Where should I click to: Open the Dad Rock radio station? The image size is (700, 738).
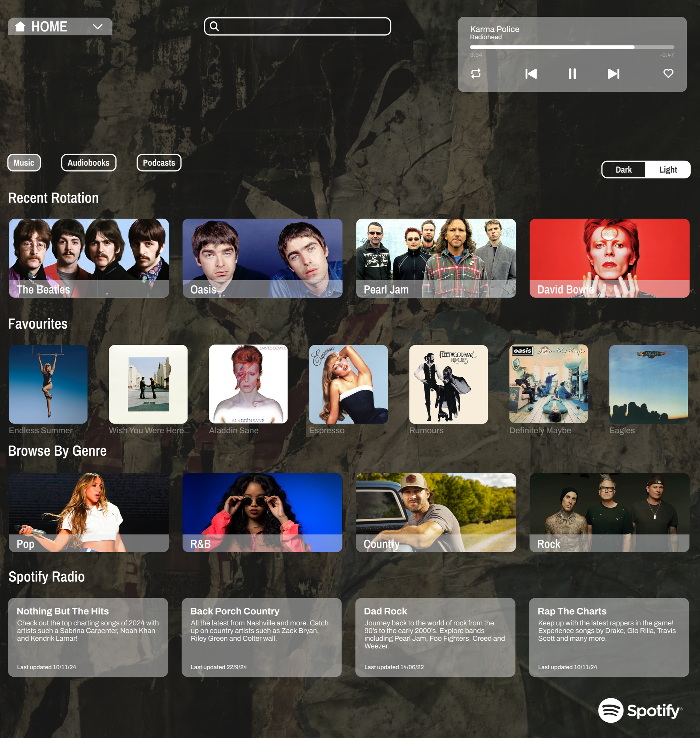[435, 637]
